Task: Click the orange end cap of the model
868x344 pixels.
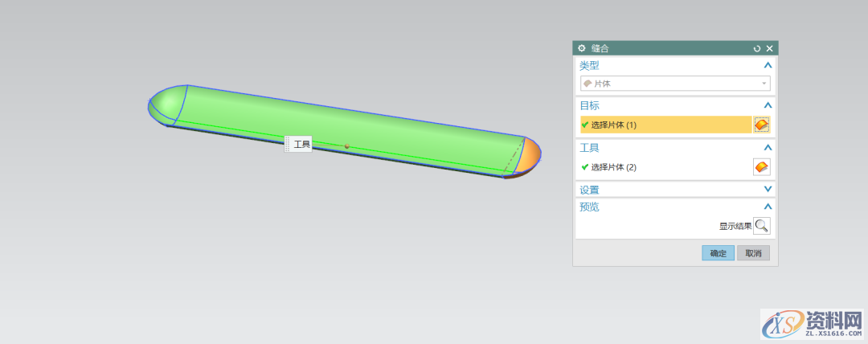Action: [529, 158]
